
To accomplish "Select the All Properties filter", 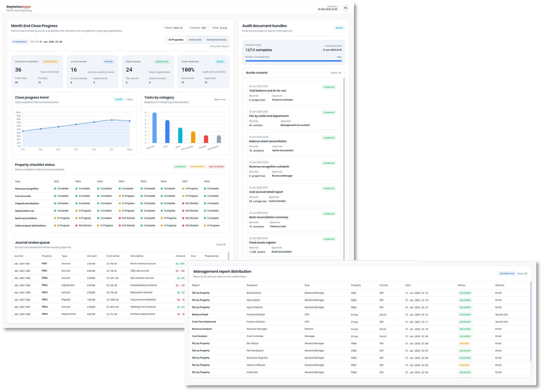I will pos(176,40).
